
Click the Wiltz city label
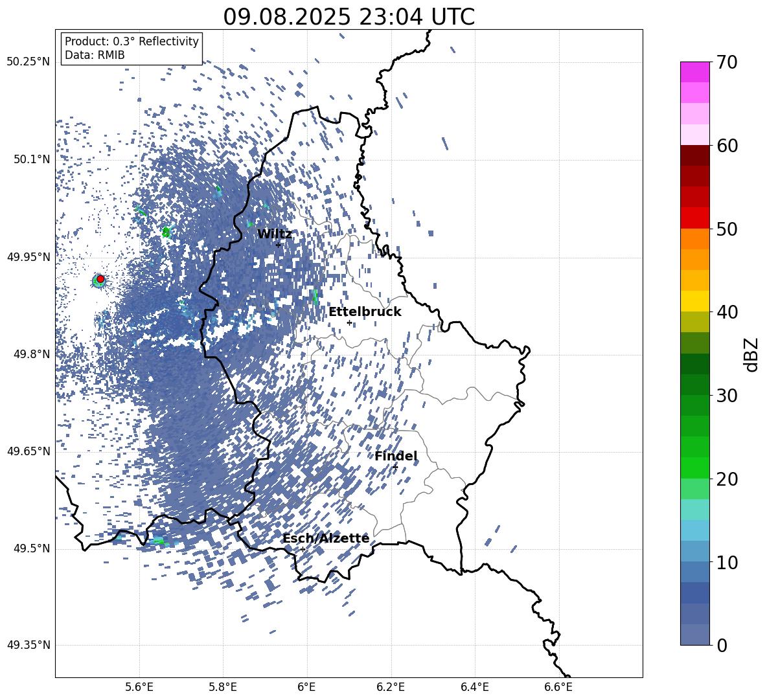pyautogui.click(x=275, y=234)
